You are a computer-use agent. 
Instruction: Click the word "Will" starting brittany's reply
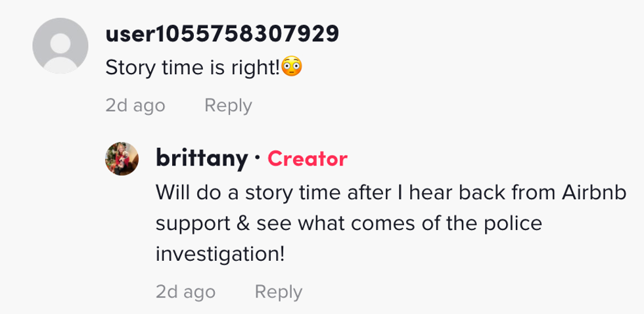(x=172, y=192)
